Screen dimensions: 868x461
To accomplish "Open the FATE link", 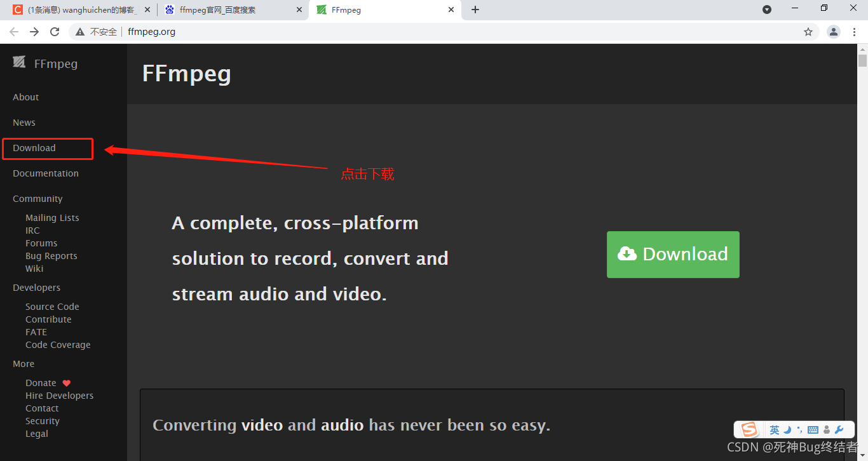I will 36,332.
